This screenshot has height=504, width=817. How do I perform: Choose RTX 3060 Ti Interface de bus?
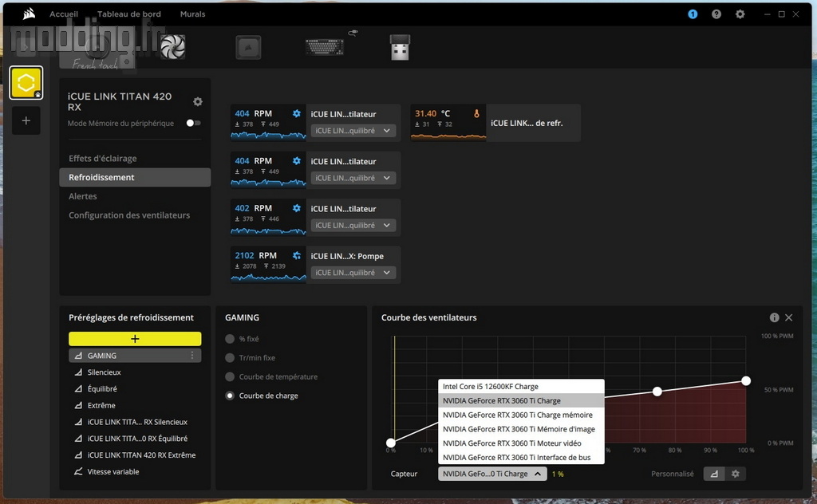pyautogui.click(x=521, y=457)
